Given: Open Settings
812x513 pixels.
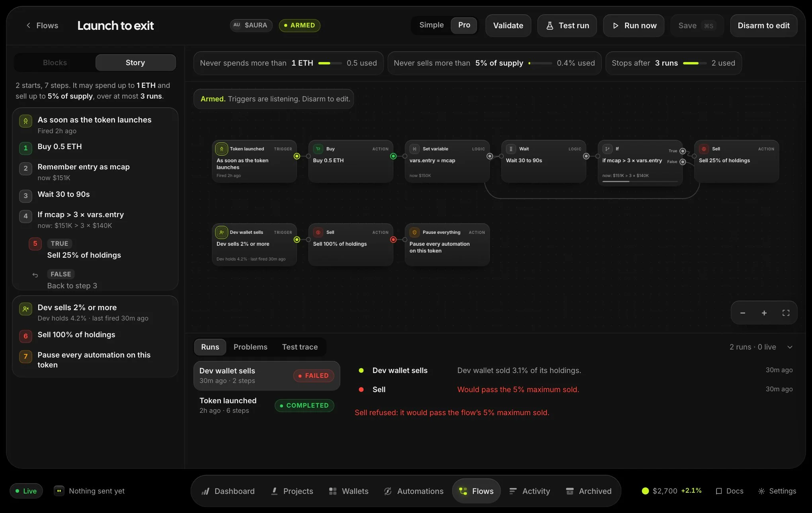Looking at the screenshot, I should pos(777,491).
